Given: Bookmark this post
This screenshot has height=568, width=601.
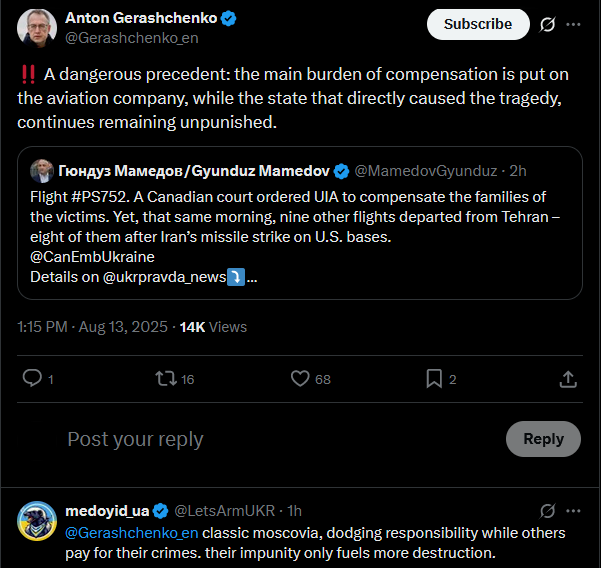Looking at the screenshot, I should click(x=434, y=378).
